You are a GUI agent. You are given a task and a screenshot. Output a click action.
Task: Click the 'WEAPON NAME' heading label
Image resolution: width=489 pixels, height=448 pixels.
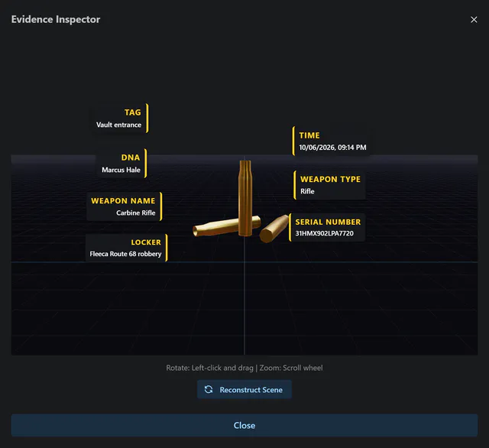coord(123,200)
